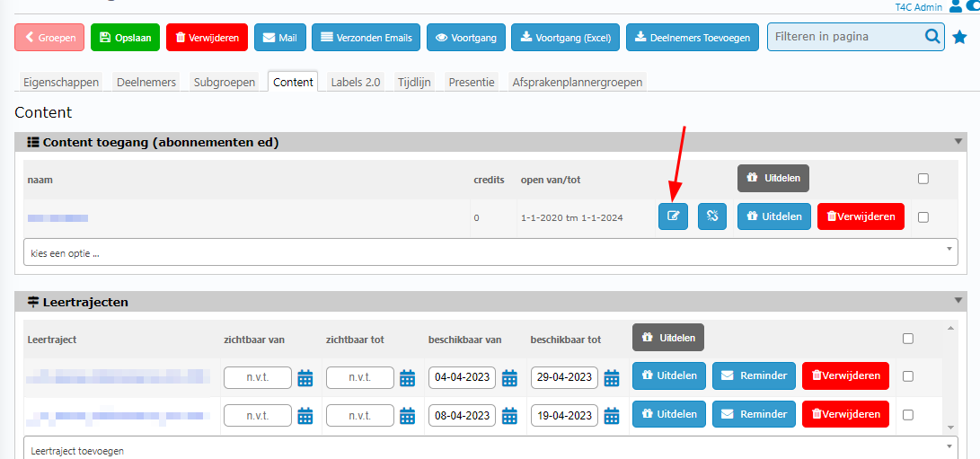Open the 'Leertraject toevoegen' dropdown

[490, 450]
